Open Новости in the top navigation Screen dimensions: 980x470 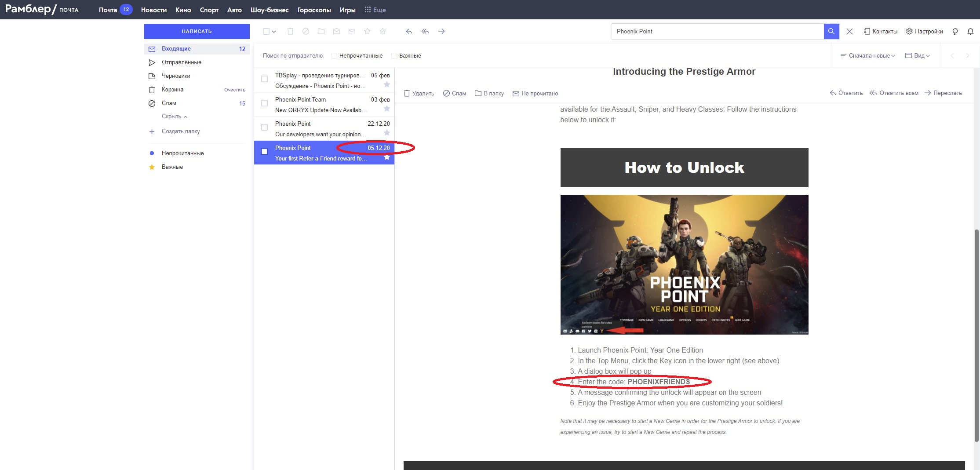[x=154, y=10]
